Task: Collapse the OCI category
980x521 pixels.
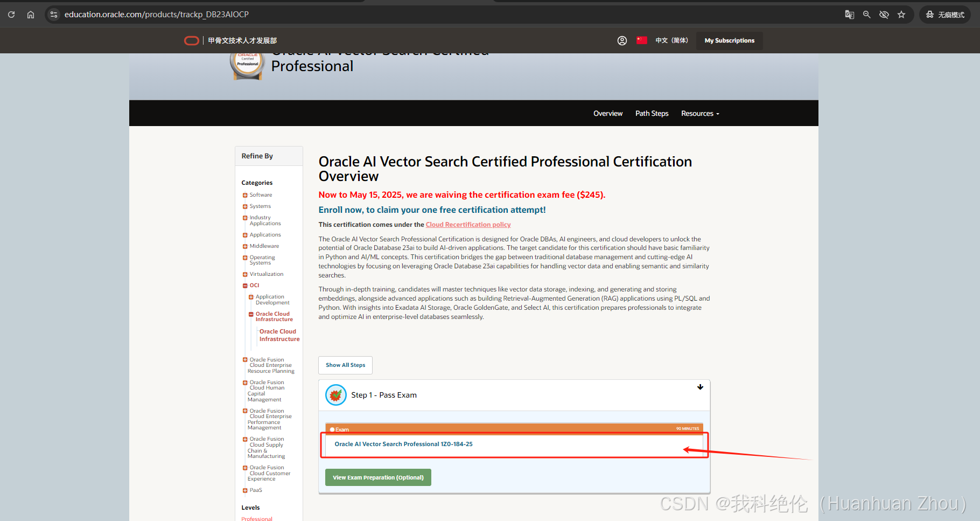Action: [x=245, y=286]
